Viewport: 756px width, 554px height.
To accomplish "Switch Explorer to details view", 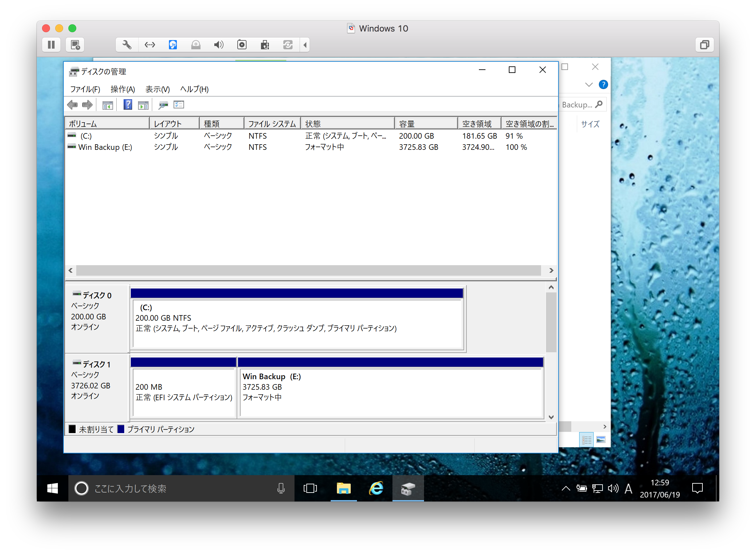I will [586, 440].
